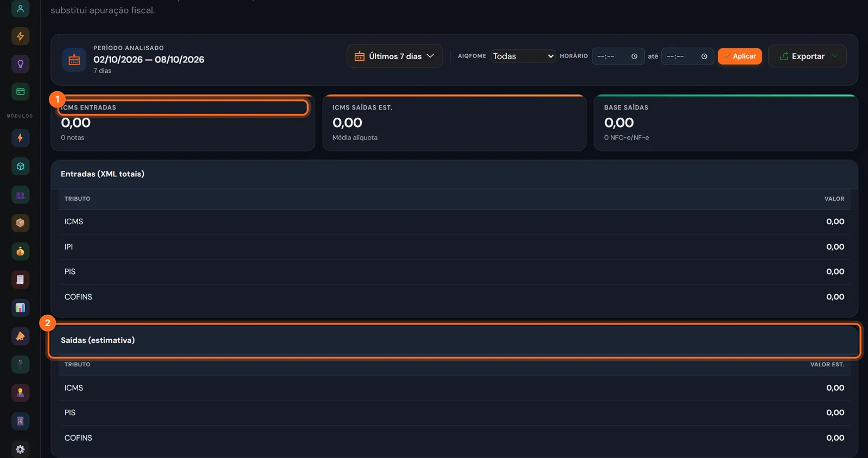
Task: Select the ICMS row in Entradas table
Action: click(455, 222)
